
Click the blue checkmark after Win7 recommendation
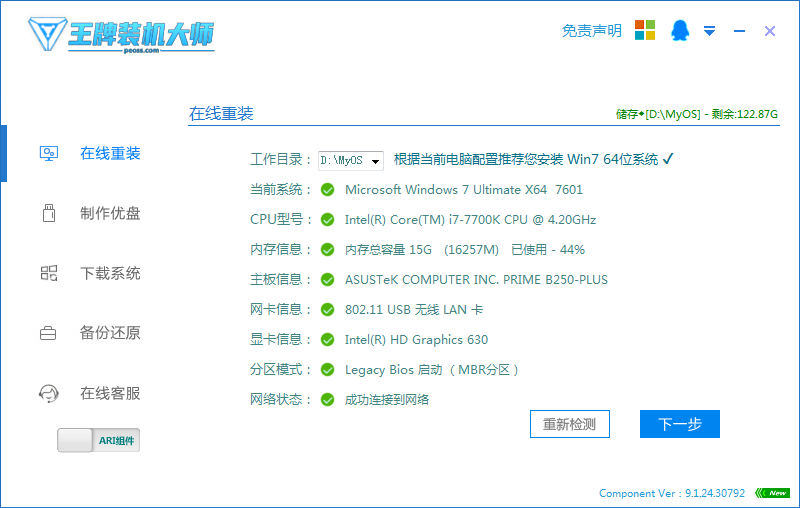pyautogui.click(x=668, y=159)
